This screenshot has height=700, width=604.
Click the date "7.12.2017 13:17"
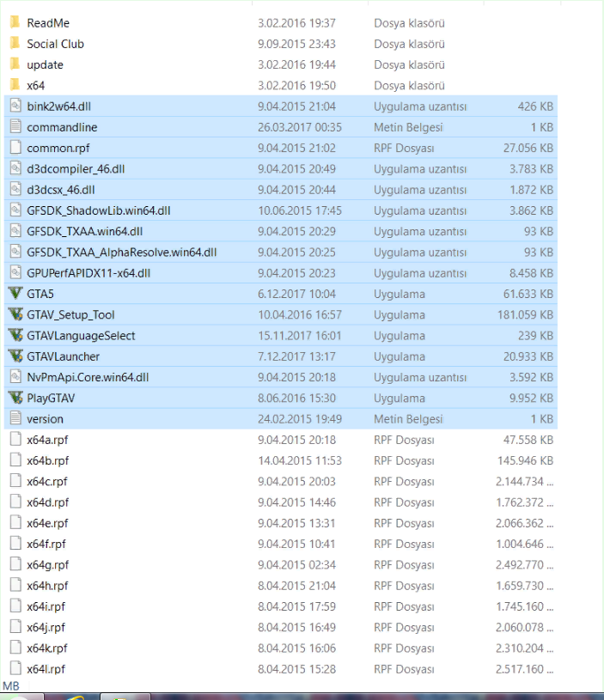(296, 356)
